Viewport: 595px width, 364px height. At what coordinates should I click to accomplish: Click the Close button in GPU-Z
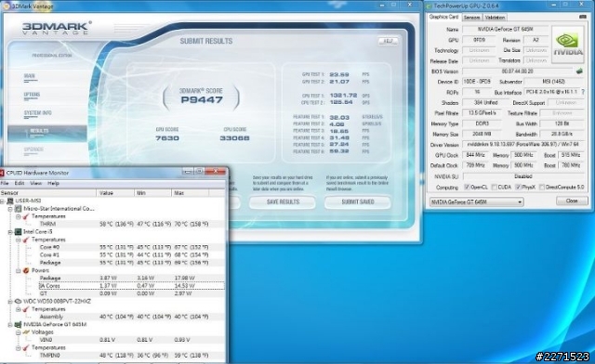(572, 201)
